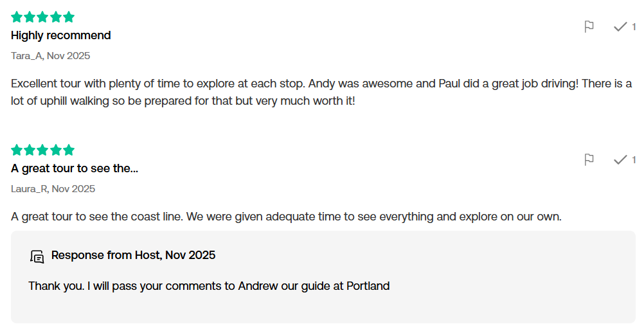Image resolution: width=644 pixels, height=331 pixels.
Task: Mark Laura_R's review as helpful
Action: pyautogui.click(x=620, y=159)
